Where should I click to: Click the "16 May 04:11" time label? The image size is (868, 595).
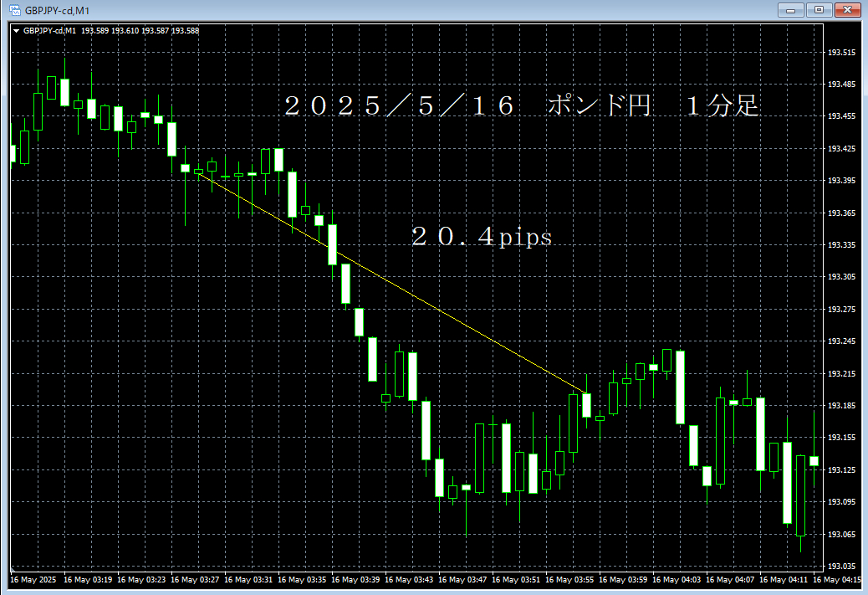coord(788,579)
